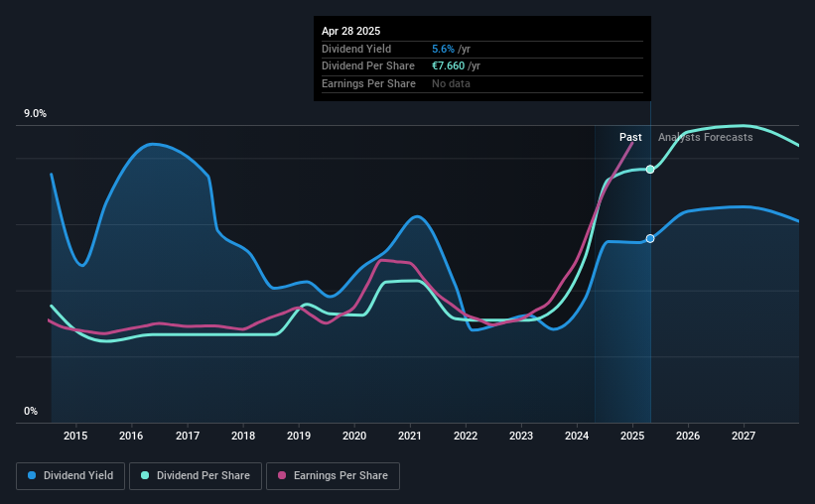Click the 'No data' earnings value
The width and height of the screenshot is (815, 504).
pos(451,83)
